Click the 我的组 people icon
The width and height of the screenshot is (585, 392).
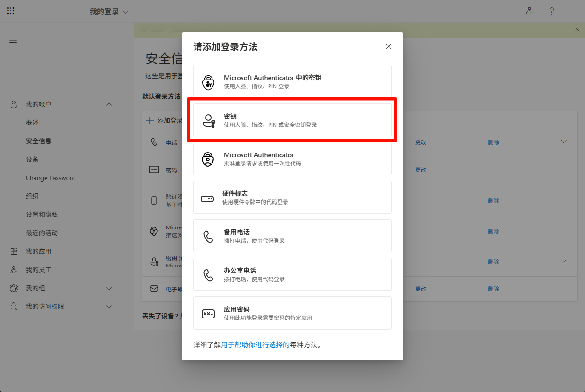14,288
